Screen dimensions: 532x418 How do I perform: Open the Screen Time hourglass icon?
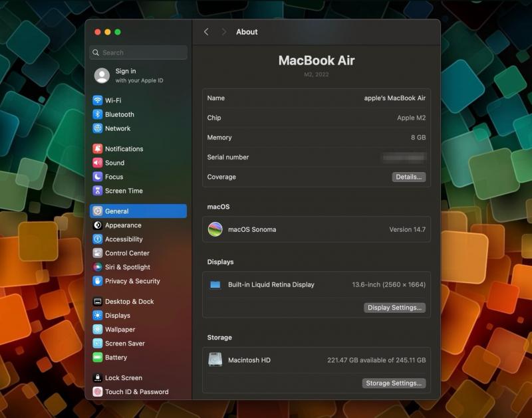click(98, 191)
